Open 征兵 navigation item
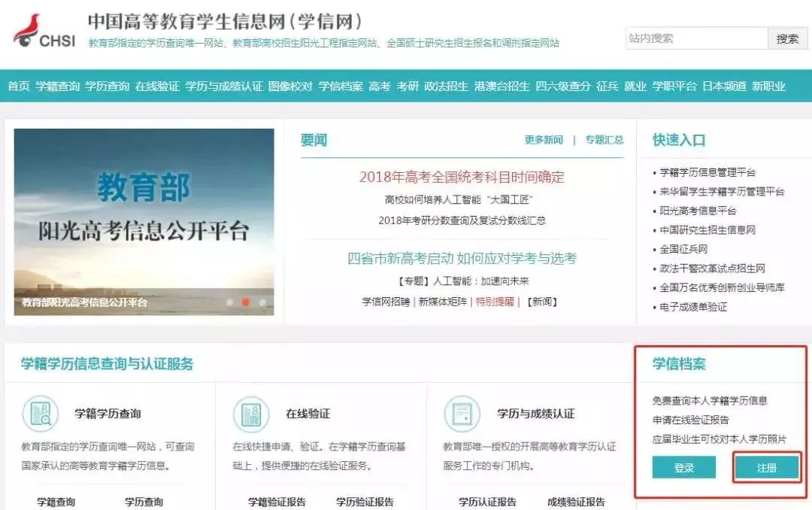This screenshot has height=510, width=812. (x=607, y=86)
